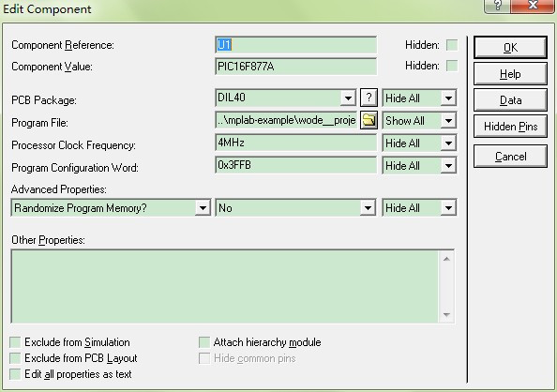Open Program Configuration Word visibility dropdown
The width and height of the screenshot is (557, 392).
click(448, 166)
